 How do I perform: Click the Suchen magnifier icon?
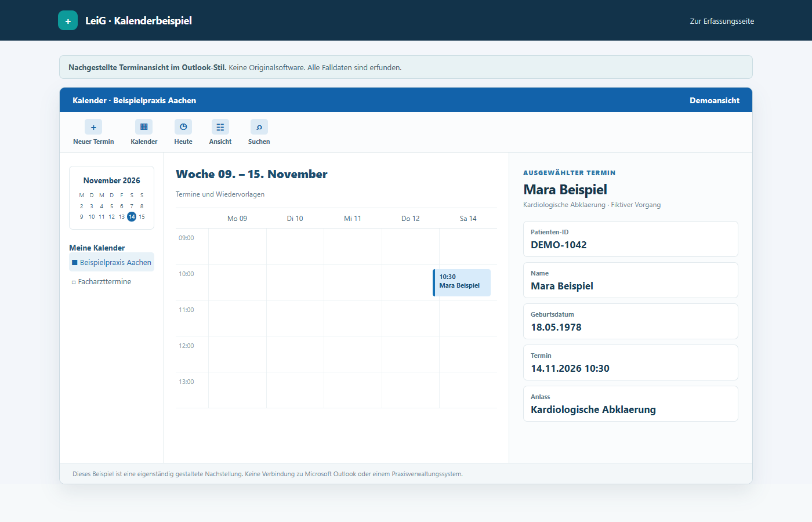(259, 127)
